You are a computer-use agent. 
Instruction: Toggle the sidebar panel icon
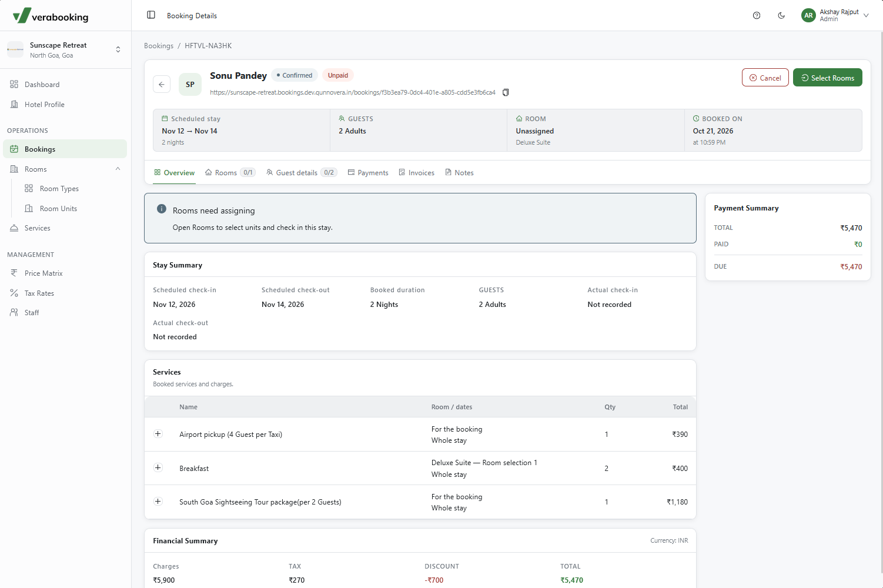pyautogui.click(x=151, y=15)
